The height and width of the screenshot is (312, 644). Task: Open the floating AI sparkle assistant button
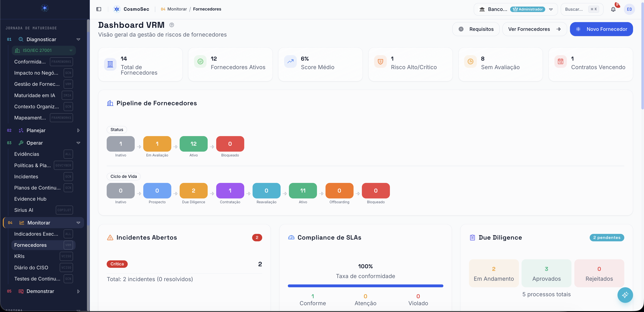tap(625, 295)
